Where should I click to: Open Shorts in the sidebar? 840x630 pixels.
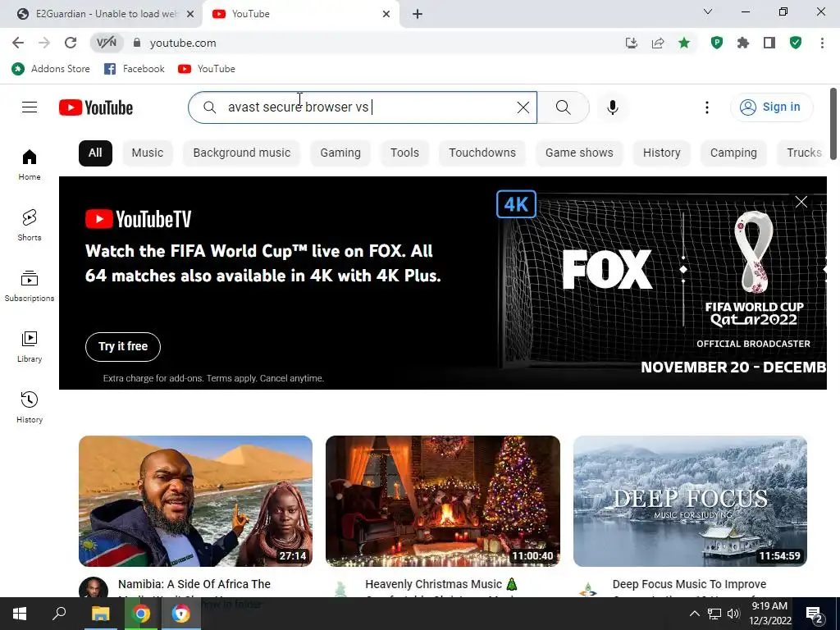(30, 225)
